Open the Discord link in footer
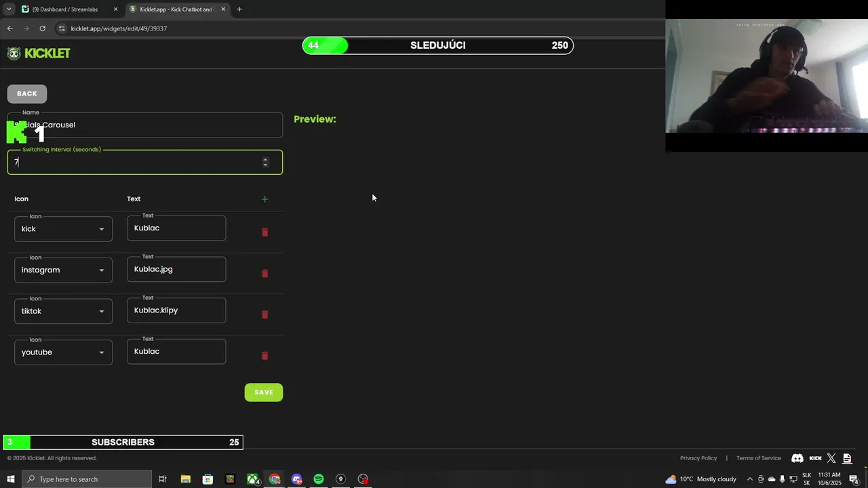868x488 pixels. click(797, 458)
